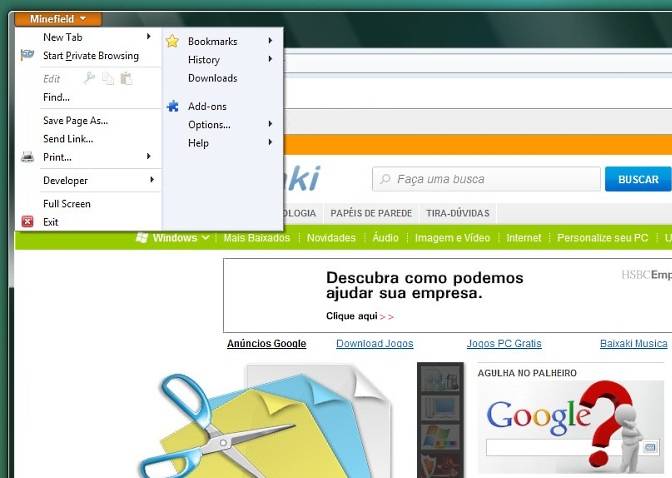Click the printer icon beside Print
The height and width of the screenshot is (478, 672).
(x=27, y=157)
